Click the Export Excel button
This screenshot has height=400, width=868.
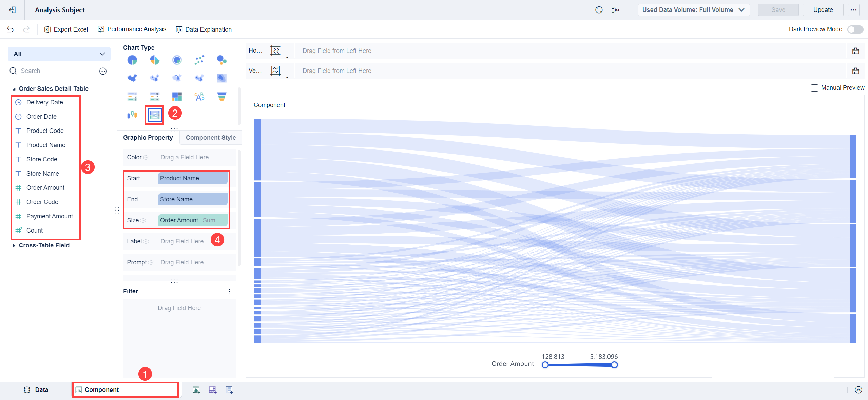point(66,29)
